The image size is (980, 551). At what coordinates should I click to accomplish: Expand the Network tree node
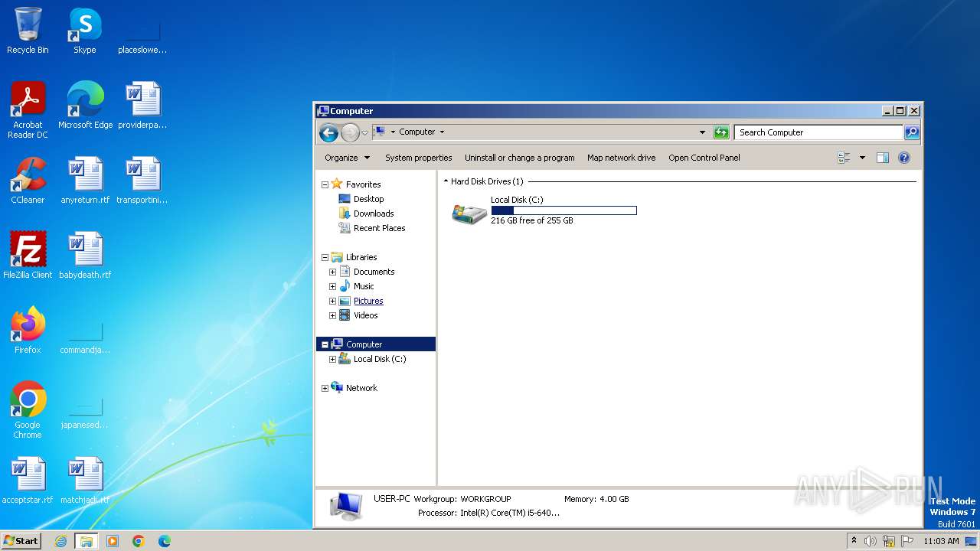coord(325,388)
